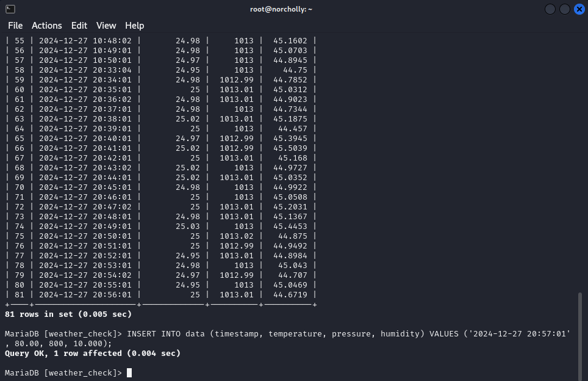Maximize the terminal window

point(564,9)
